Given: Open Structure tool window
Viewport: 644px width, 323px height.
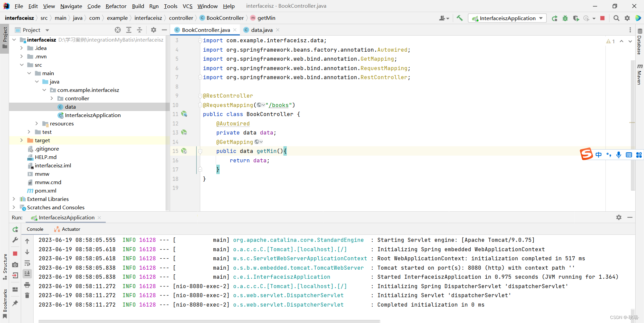Looking at the screenshot, I should pyautogui.click(x=5, y=267).
